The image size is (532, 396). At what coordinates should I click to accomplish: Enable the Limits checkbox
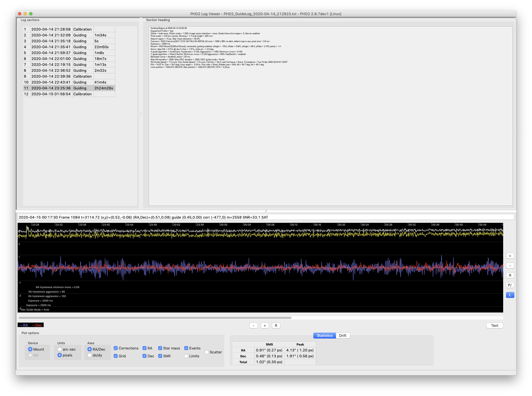coord(186,356)
